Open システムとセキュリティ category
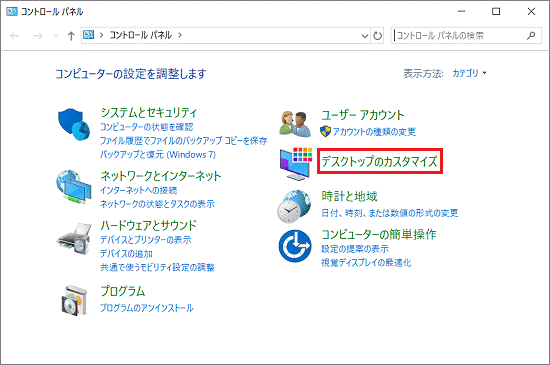 tap(149, 112)
